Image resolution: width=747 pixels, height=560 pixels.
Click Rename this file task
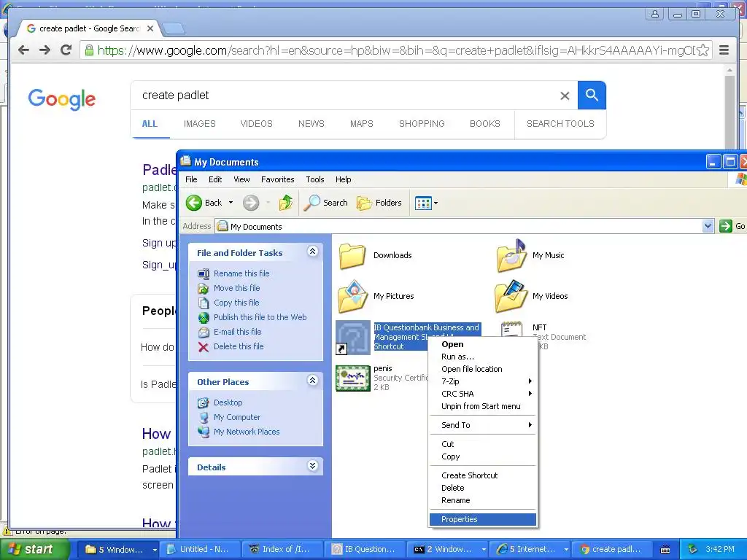coord(241,273)
